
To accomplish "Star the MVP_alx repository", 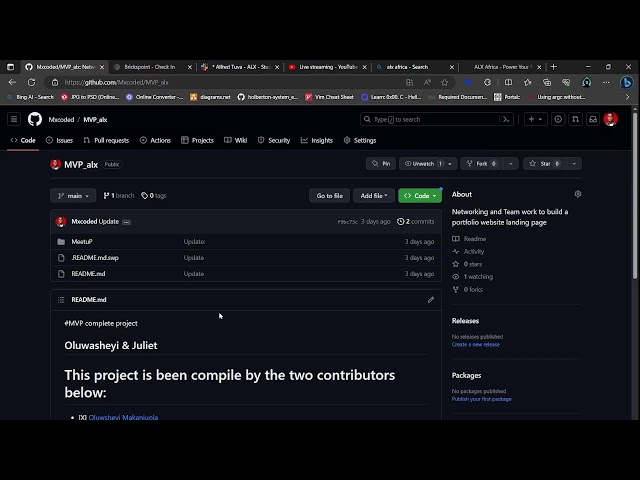I will click(545, 164).
